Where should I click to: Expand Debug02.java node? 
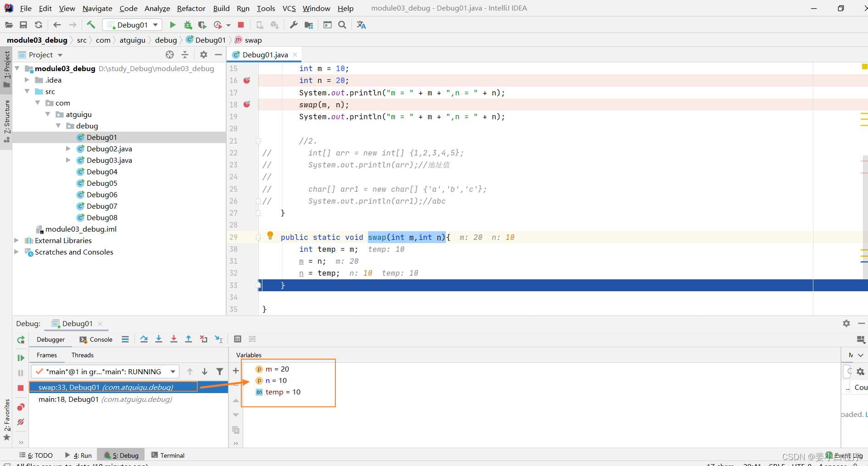point(68,149)
